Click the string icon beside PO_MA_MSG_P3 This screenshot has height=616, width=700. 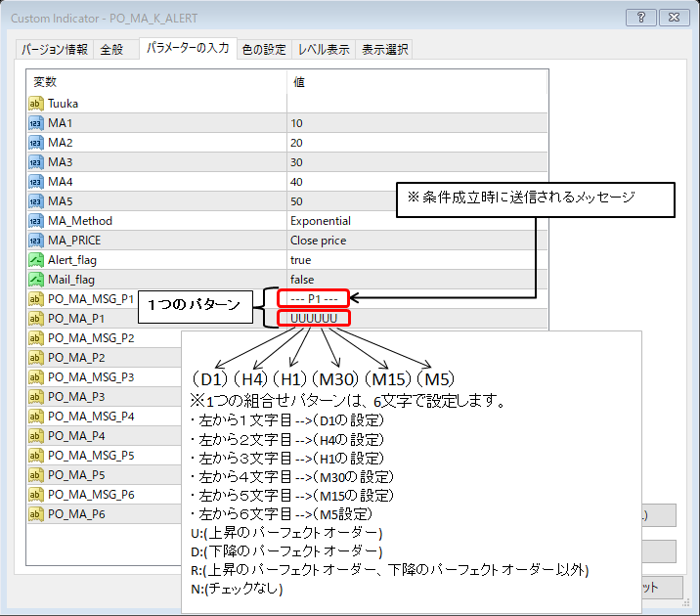[x=36, y=377]
